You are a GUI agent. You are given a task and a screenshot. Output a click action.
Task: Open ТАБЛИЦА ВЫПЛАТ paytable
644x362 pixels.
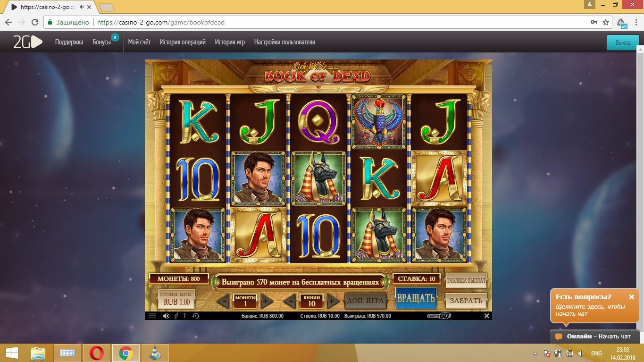point(466,280)
